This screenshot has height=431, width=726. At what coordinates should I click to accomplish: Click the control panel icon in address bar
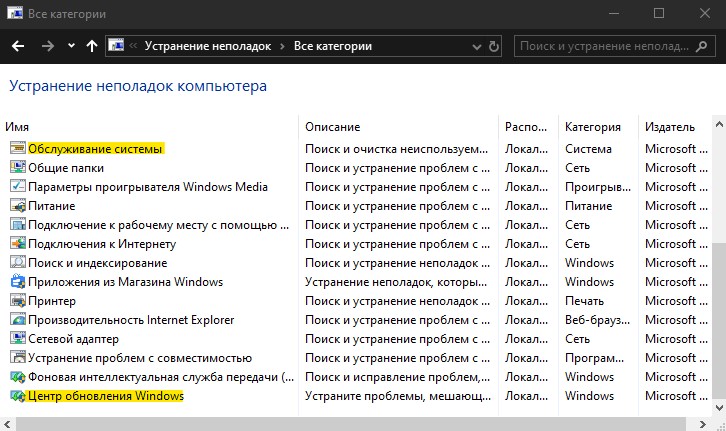coord(116,45)
